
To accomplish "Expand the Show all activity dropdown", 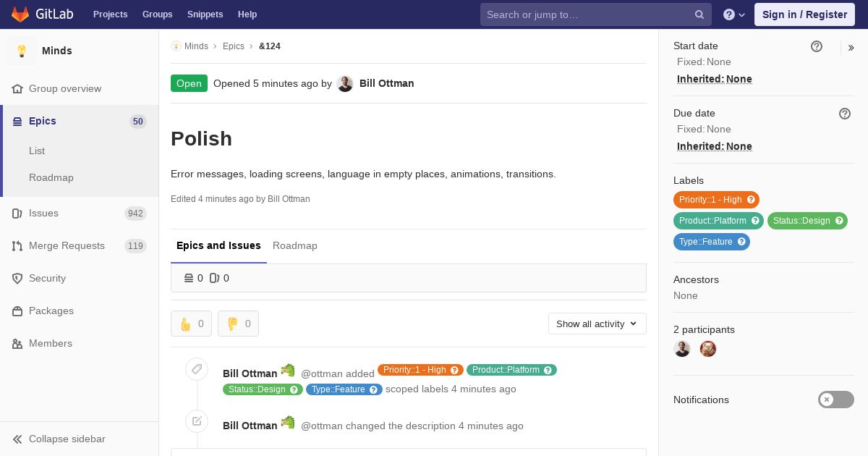I will 597,324.
